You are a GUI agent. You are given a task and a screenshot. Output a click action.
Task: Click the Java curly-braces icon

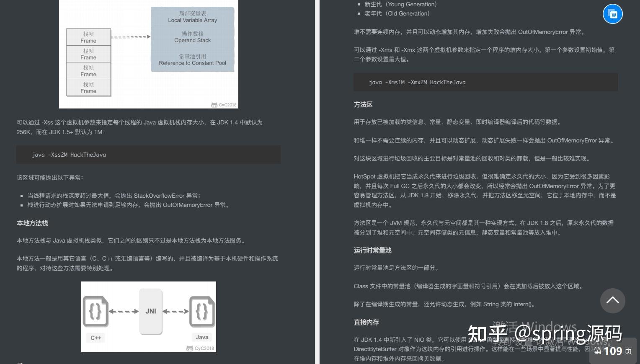pos(202,312)
